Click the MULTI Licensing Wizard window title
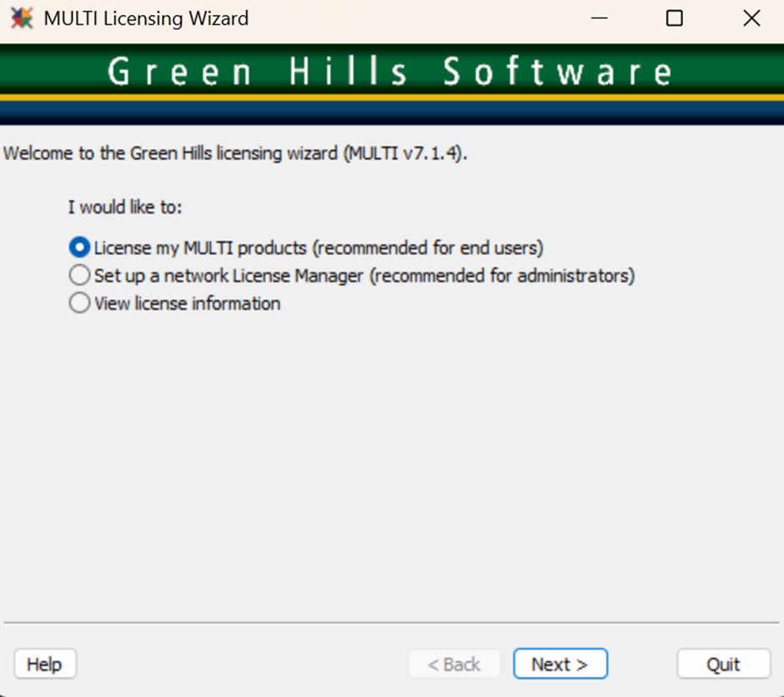 (x=146, y=18)
